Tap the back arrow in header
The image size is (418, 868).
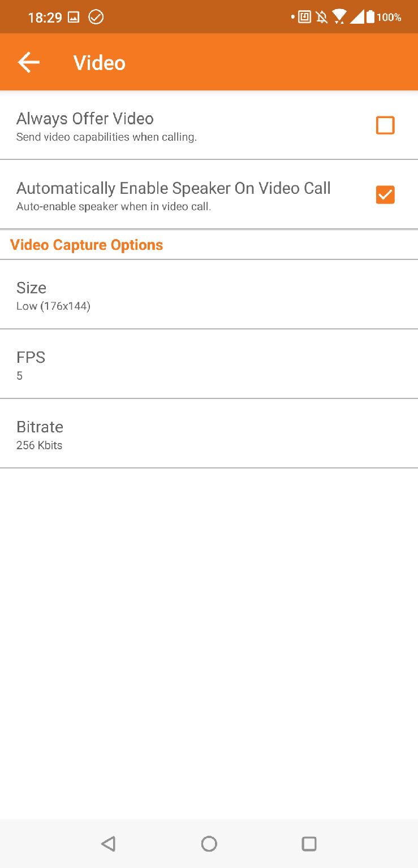tap(29, 62)
